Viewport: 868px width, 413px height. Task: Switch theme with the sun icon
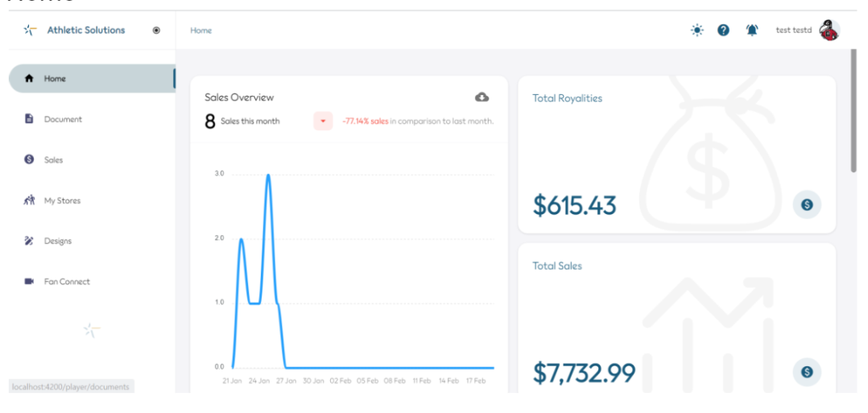click(x=697, y=31)
